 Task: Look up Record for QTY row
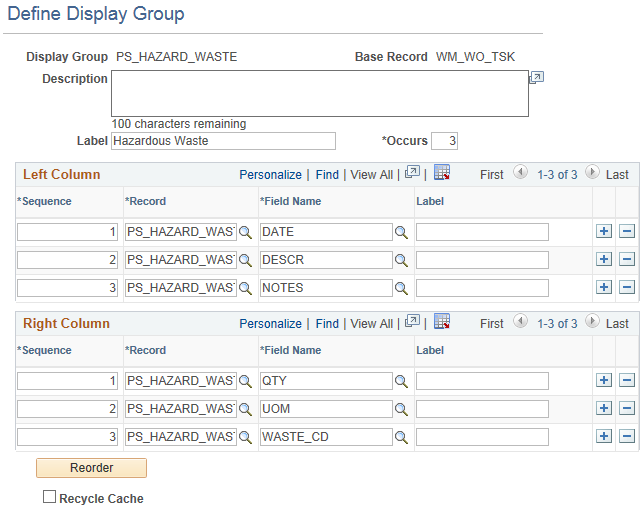pyautogui.click(x=245, y=381)
